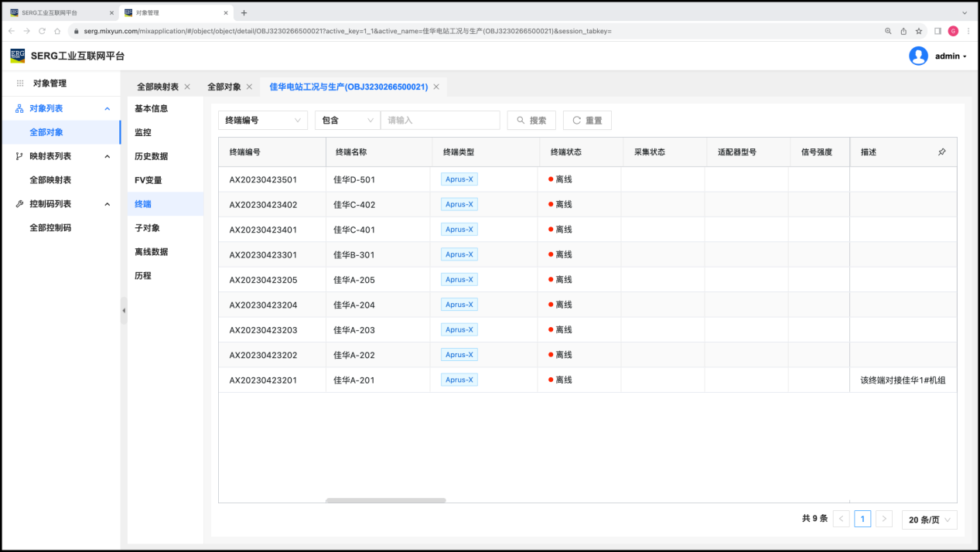
Task: Close the 全部映射表 tab
Action: tap(187, 87)
